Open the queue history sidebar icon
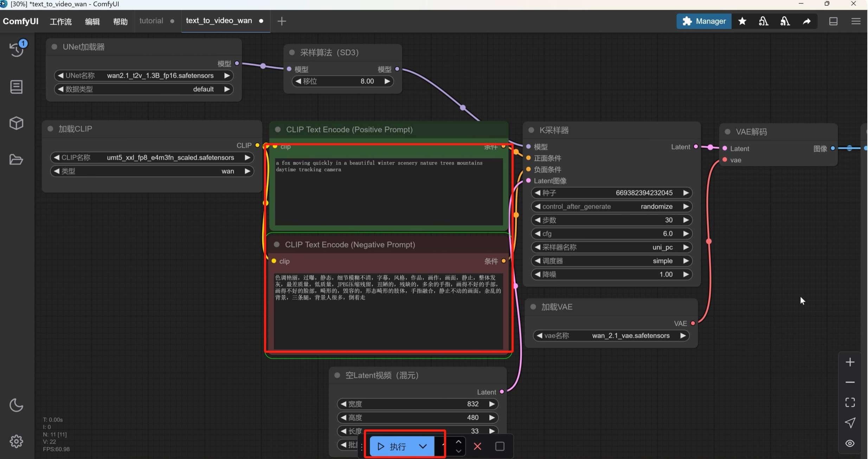This screenshot has width=868, height=459. pyautogui.click(x=17, y=49)
